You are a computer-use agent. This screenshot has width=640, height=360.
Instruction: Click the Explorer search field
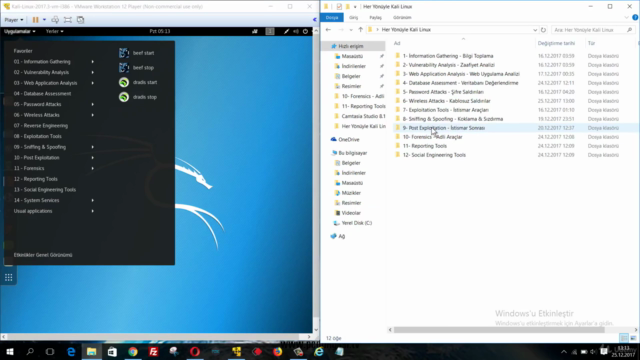pos(593,30)
